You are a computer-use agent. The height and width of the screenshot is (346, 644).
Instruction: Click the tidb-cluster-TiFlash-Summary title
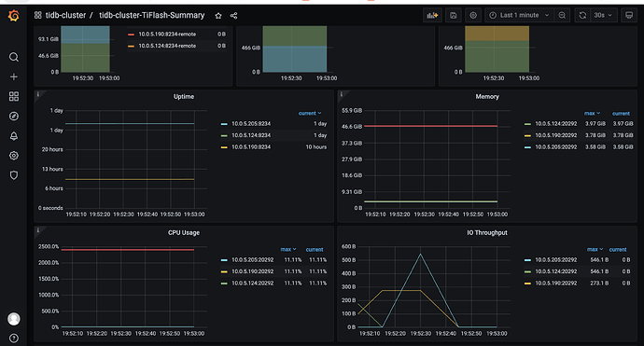(x=152, y=15)
